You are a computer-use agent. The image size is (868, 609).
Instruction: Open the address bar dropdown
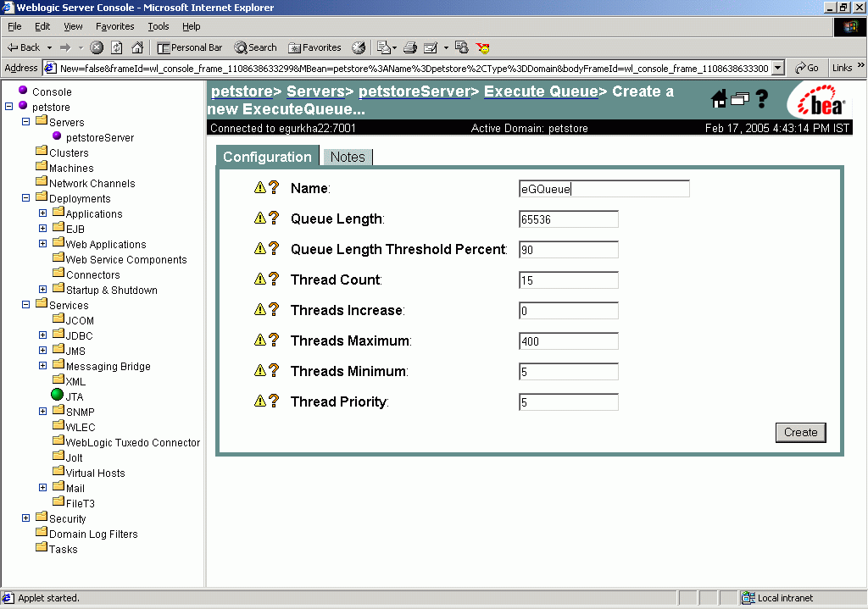coord(778,68)
